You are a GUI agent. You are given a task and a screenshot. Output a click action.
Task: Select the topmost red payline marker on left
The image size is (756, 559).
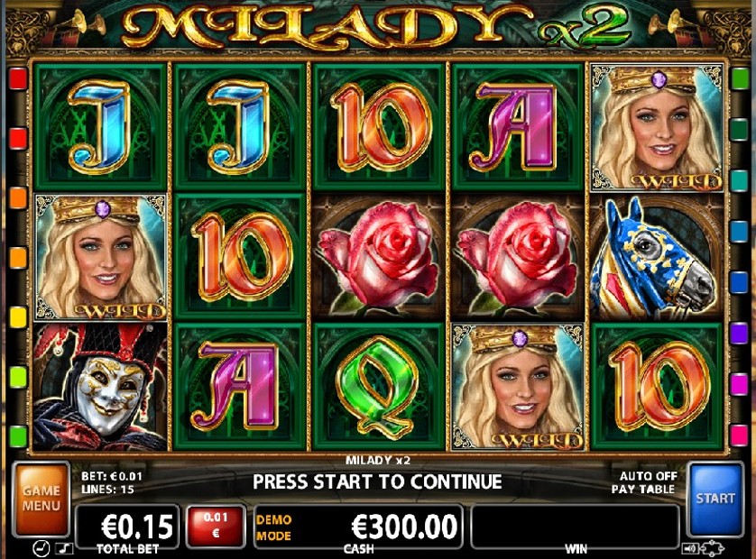click(18, 78)
